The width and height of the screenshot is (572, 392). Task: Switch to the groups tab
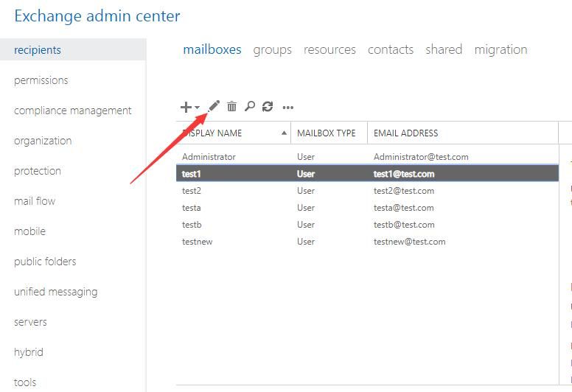[272, 49]
